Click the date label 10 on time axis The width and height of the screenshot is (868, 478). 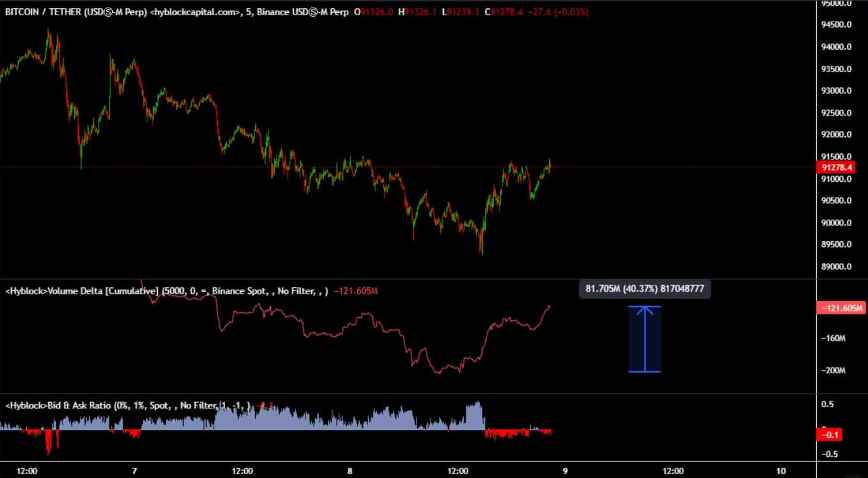point(781,471)
